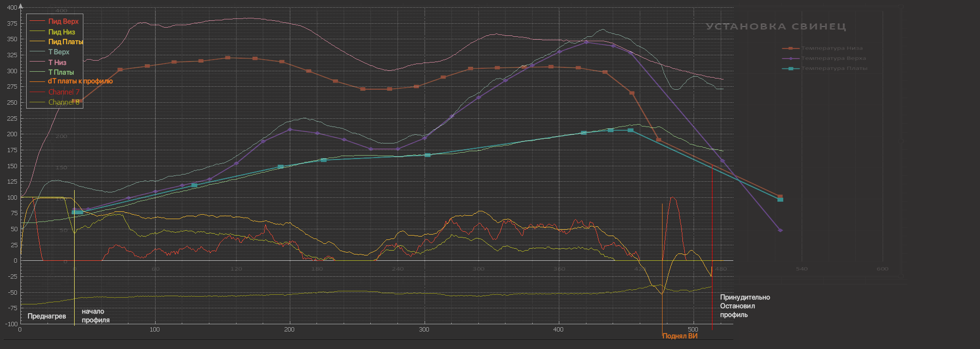Select the 'Т Низ' legend entry
This screenshot has width=980, height=349.
coord(48,62)
